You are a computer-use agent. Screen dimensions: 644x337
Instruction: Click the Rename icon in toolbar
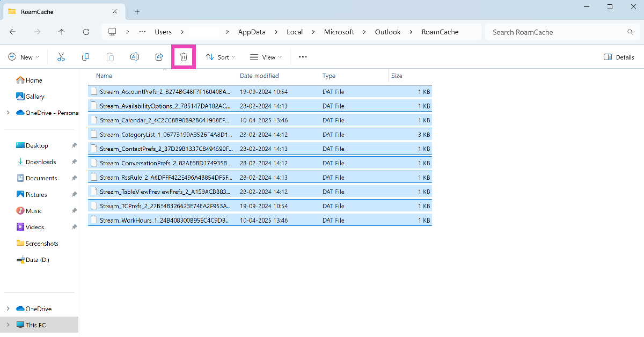click(x=135, y=57)
